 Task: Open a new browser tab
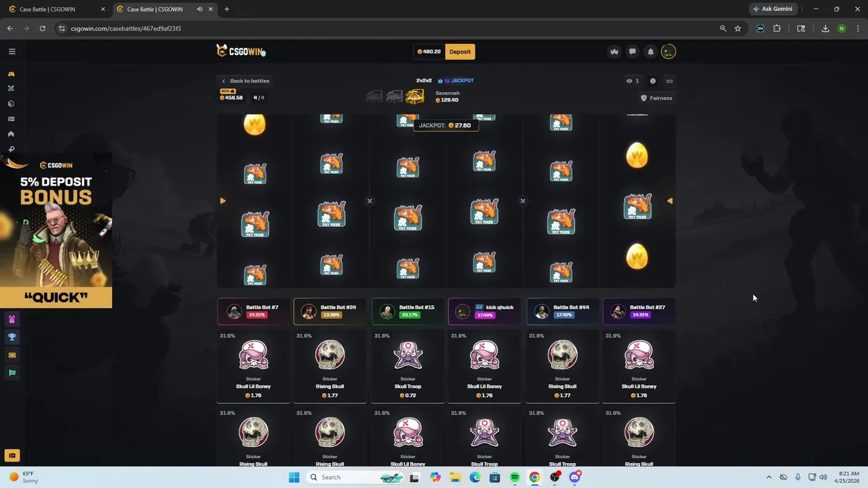click(x=226, y=9)
